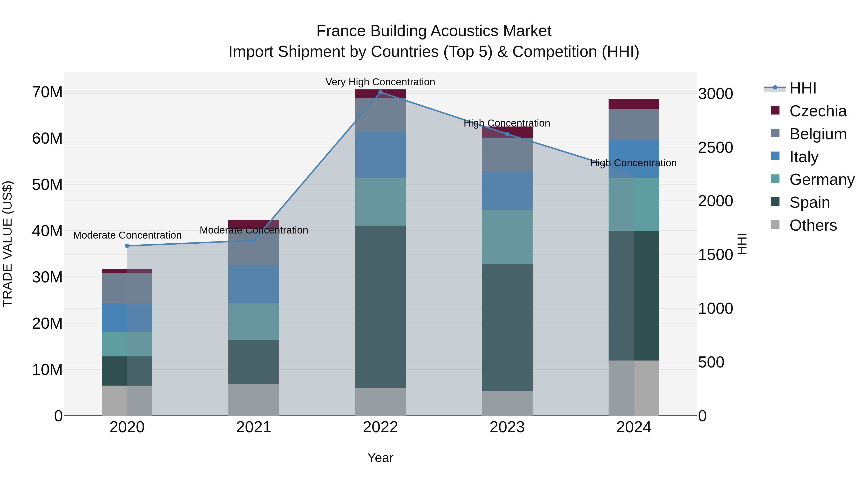
Task: Select the 2022 HHI peak data point
Action: (x=380, y=92)
